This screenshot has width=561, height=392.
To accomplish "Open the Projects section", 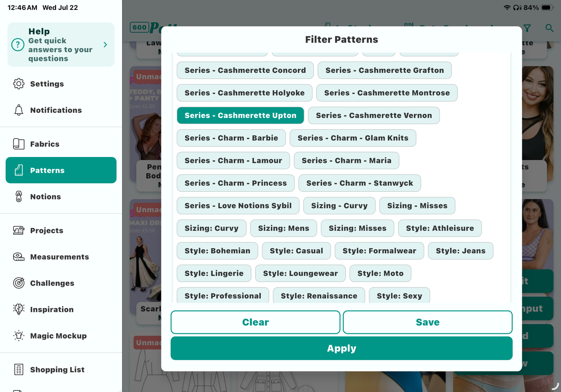I will coord(61,231).
